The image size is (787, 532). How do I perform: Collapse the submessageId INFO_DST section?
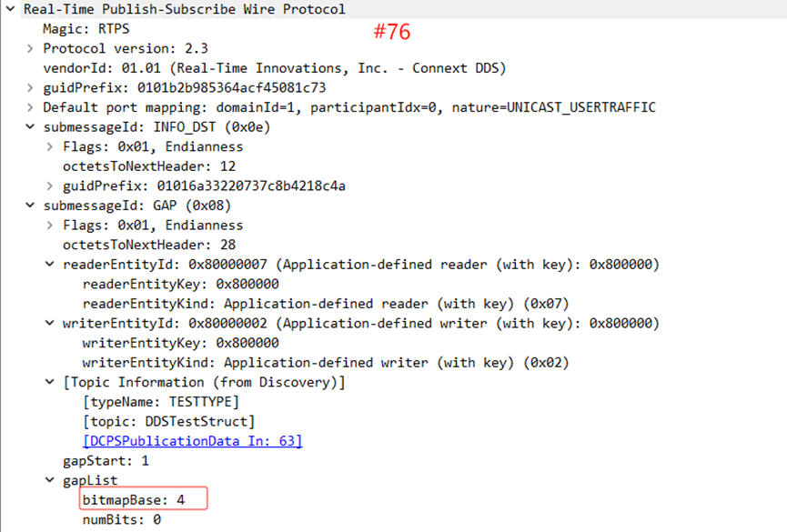pyautogui.click(x=30, y=127)
